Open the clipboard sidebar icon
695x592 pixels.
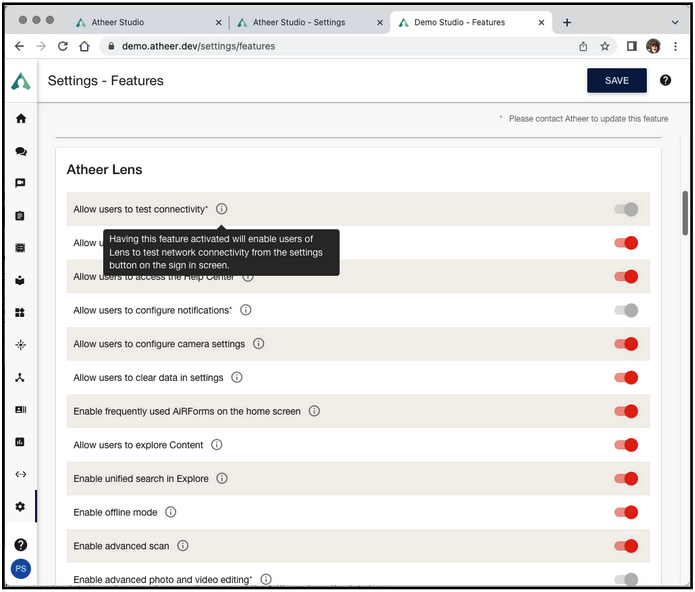(20, 216)
